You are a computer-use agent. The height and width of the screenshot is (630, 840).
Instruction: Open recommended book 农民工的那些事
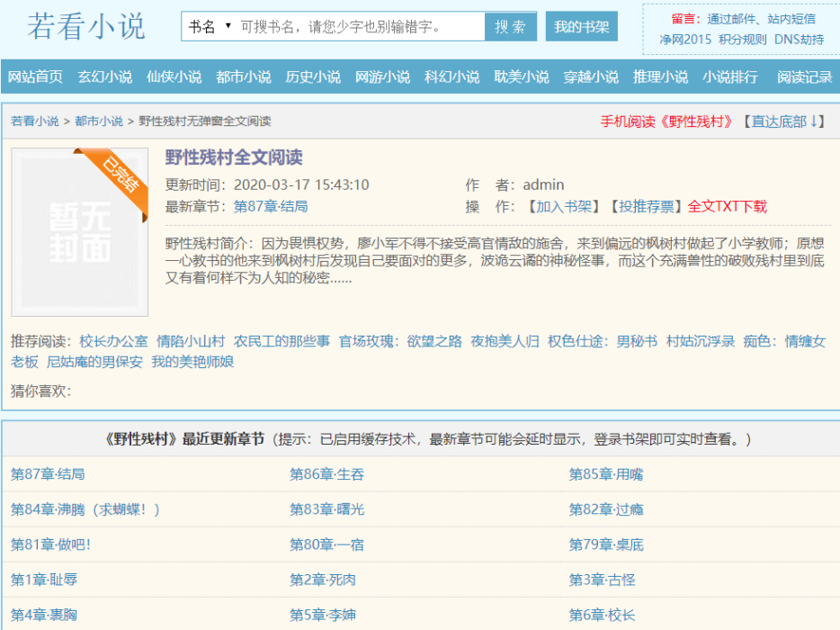tap(281, 341)
